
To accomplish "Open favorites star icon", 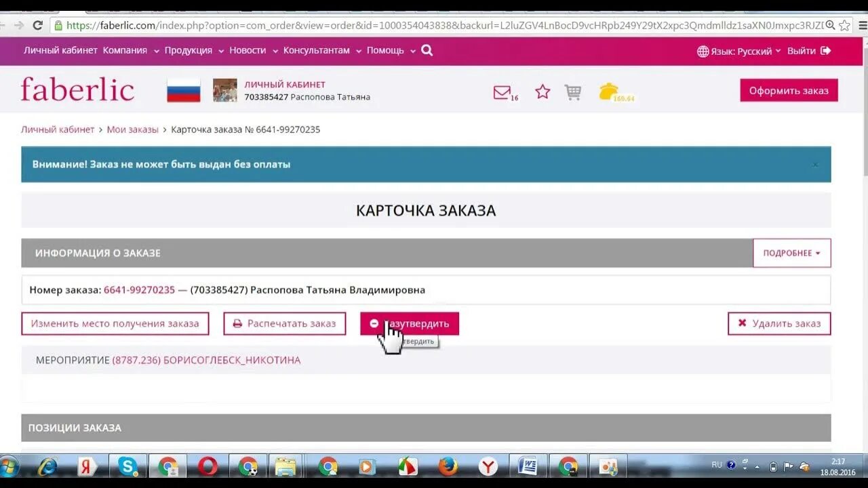I will (542, 91).
